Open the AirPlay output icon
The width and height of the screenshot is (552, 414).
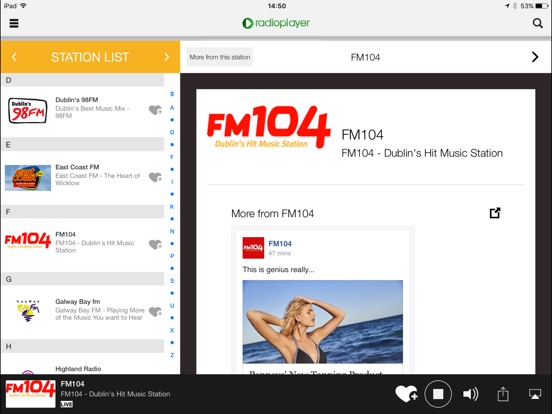pos(535,394)
